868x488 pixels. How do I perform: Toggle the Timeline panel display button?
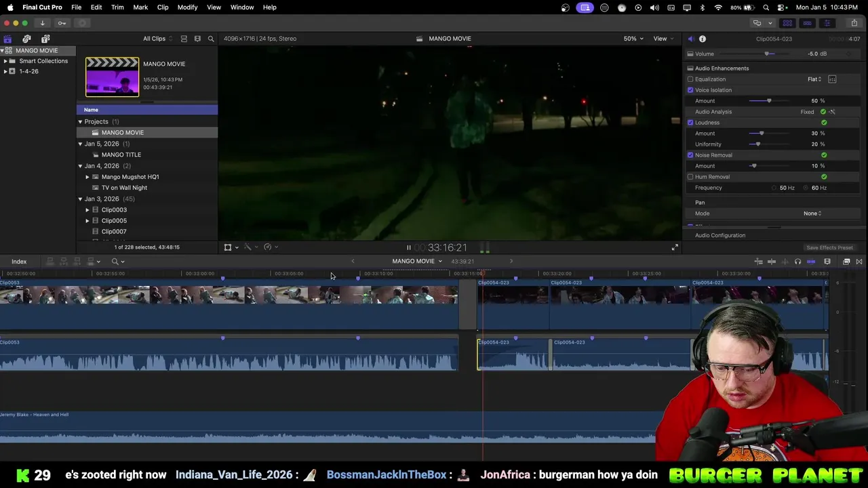(807, 23)
